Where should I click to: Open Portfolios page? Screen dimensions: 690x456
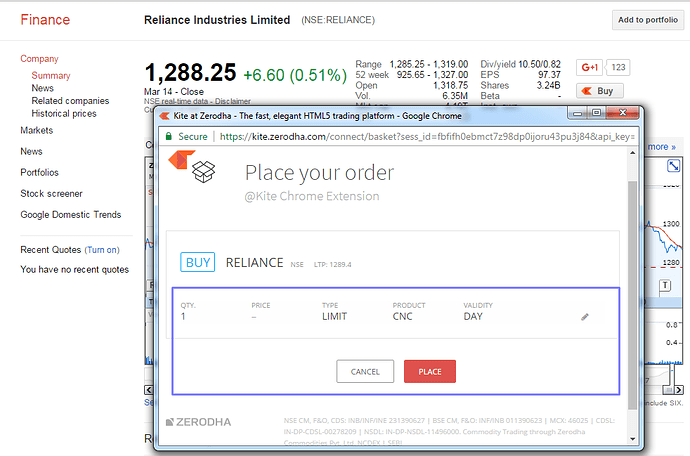point(39,173)
